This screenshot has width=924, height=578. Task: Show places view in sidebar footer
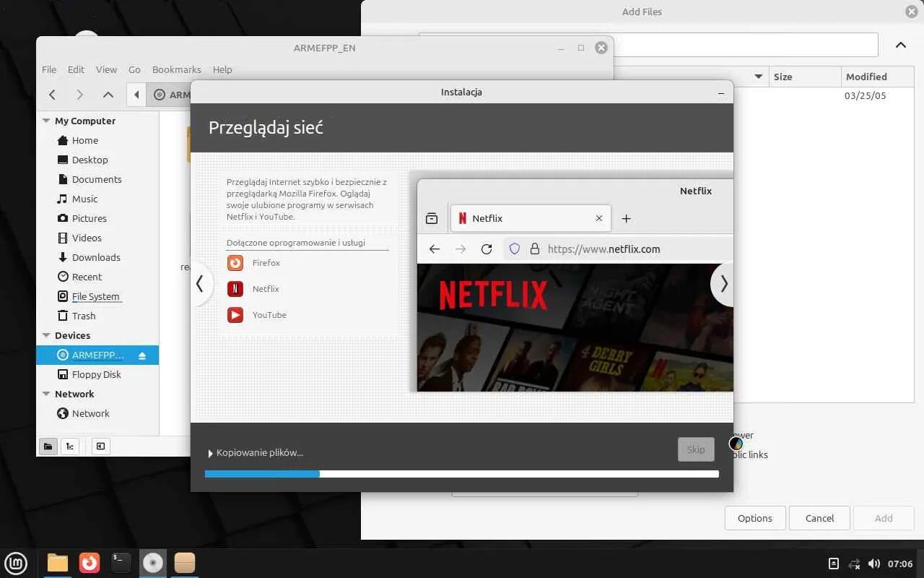pos(48,446)
